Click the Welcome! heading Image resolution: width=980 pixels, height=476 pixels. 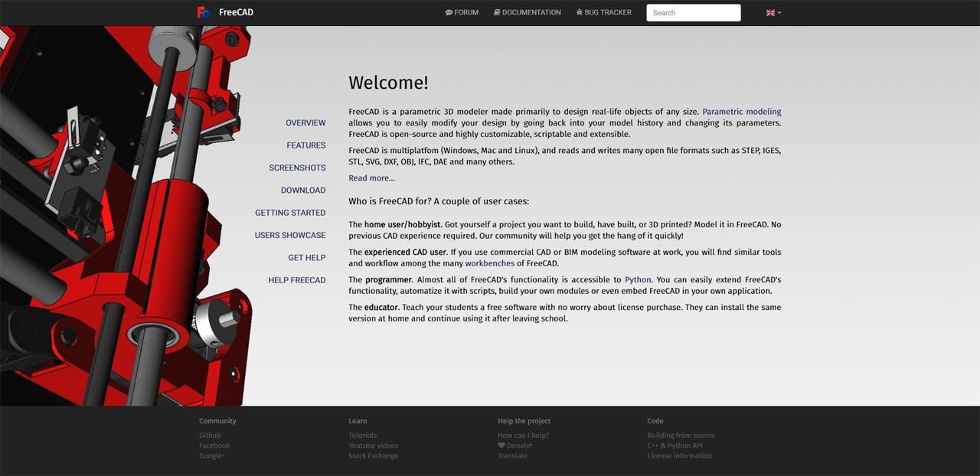(x=388, y=83)
